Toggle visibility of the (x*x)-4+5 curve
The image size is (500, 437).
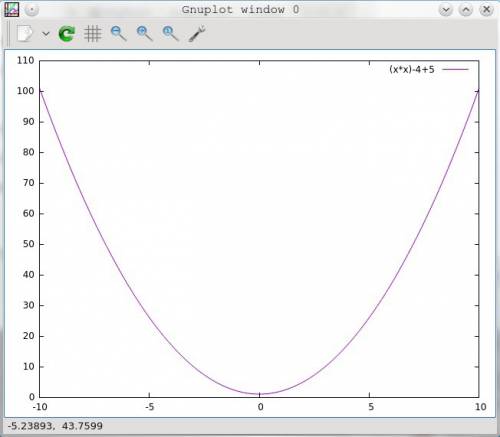pyautogui.click(x=412, y=69)
